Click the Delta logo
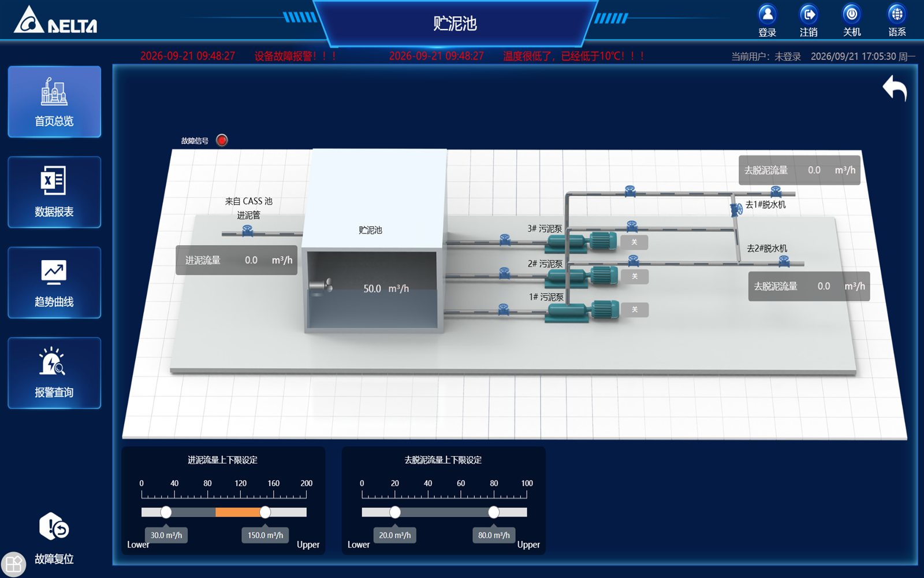 55,20
